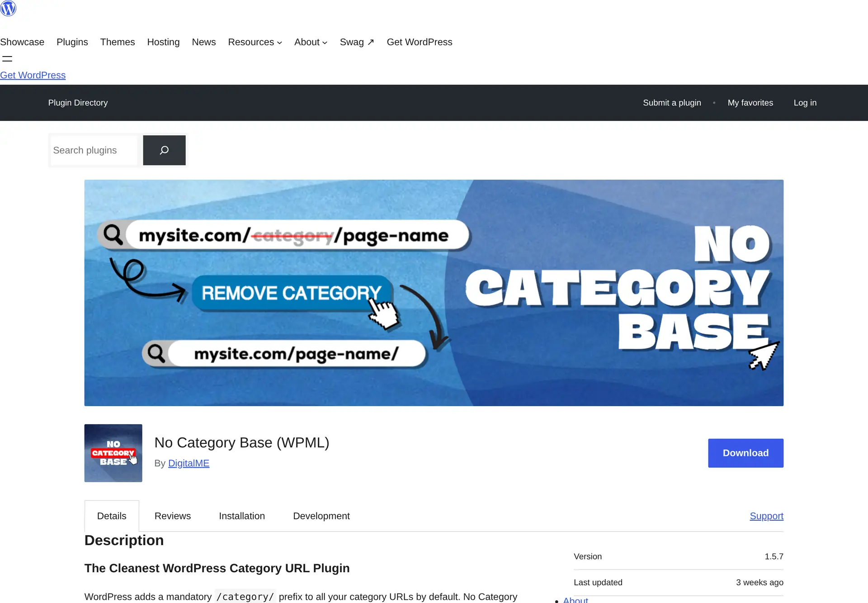The image size is (868, 603).
Task: Open the plugin banner image
Action: (x=434, y=293)
